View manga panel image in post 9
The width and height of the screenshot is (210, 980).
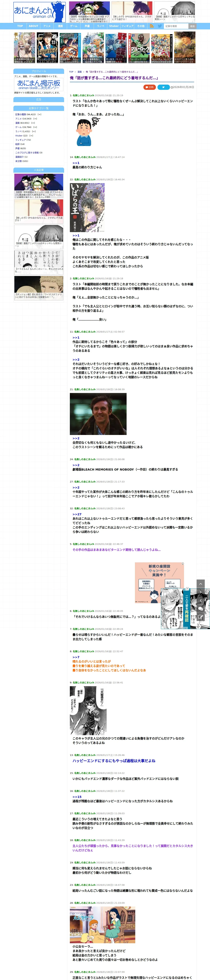click(x=88, y=711)
